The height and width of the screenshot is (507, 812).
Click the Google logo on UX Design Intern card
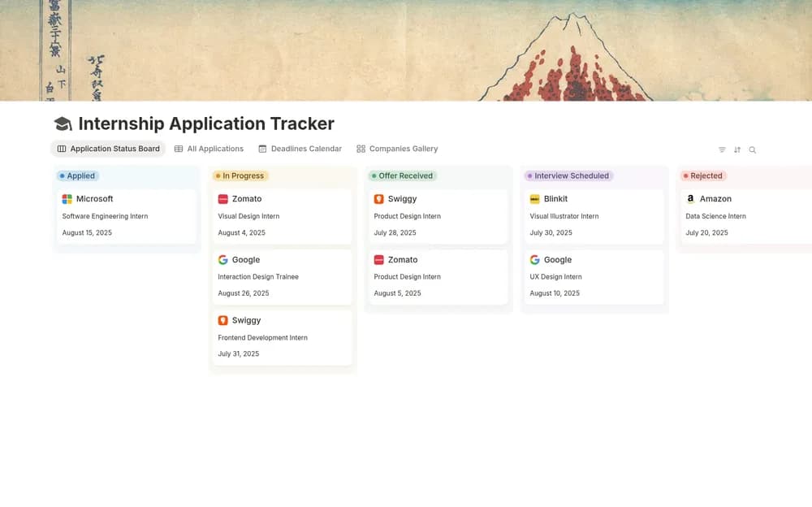coord(534,260)
